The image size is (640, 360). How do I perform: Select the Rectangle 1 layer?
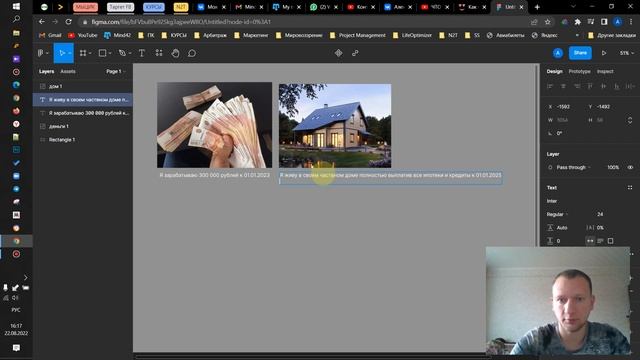(x=83, y=140)
